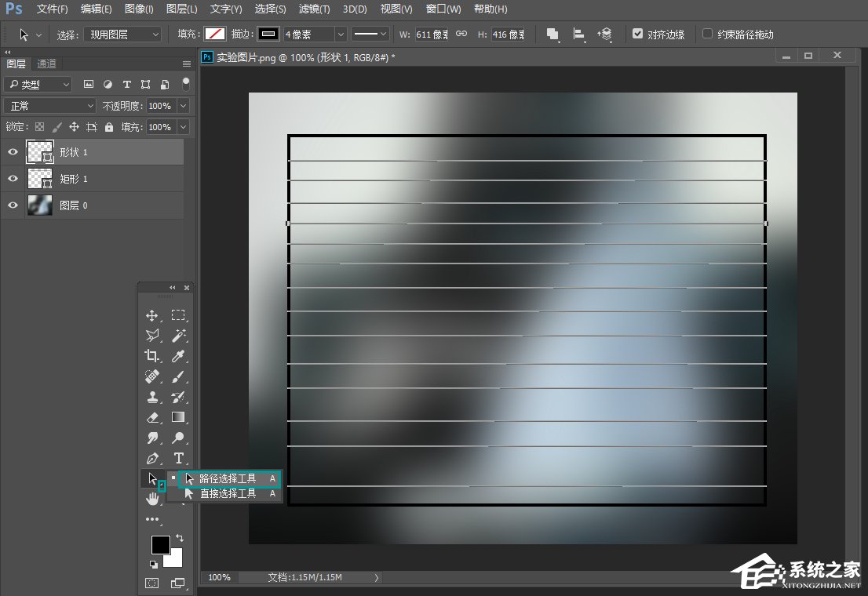Select the Crop tool
Image resolution: width=868 pixels, height=596 pixels.
coord(152,356)
